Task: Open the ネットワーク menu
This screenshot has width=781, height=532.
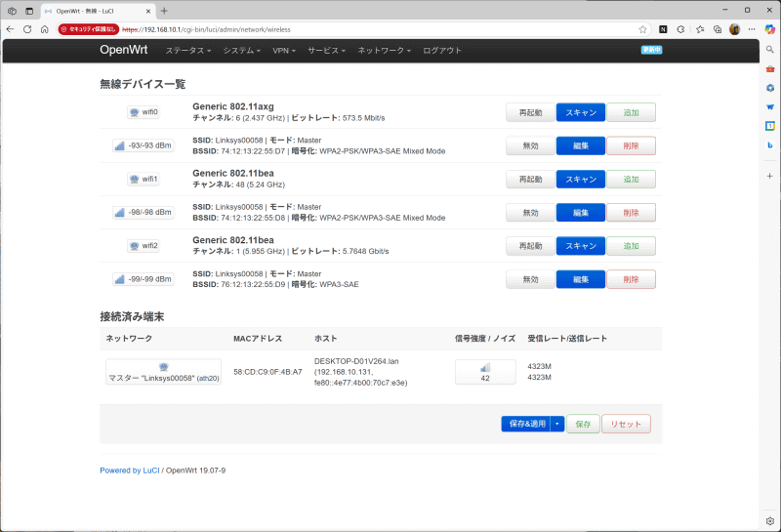Action: 384,51
